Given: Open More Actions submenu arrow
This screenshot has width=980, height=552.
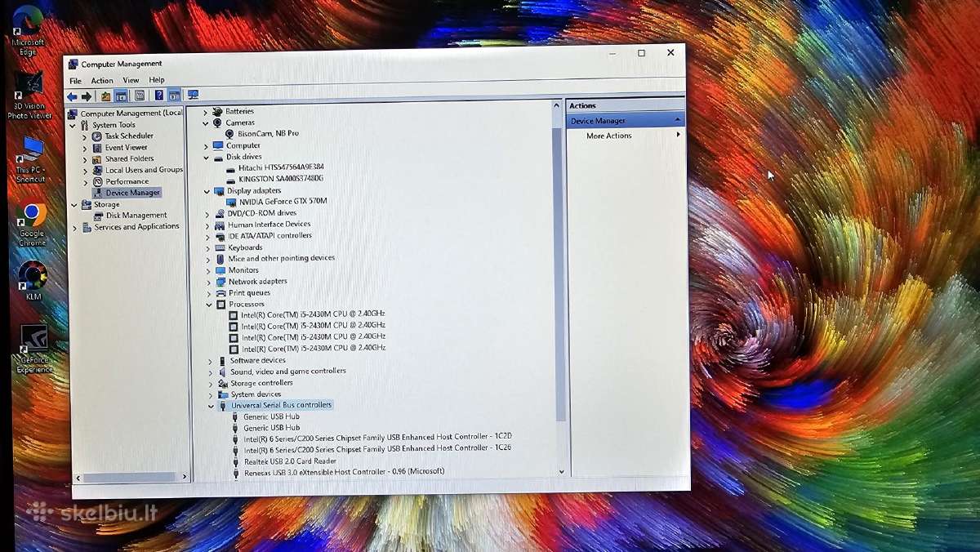Looking at the screenshot, I should [x=678, y=134].
